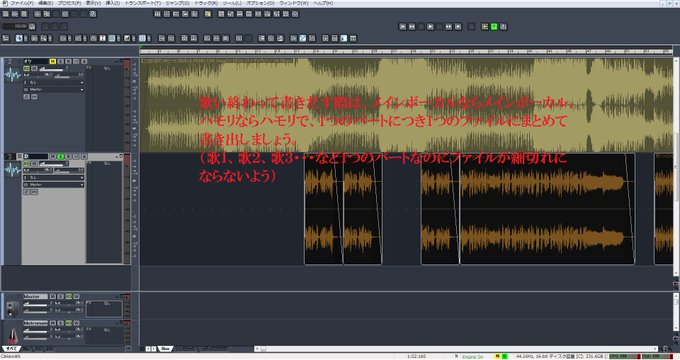Click the tempo display field
This screenshot has height=360, width=680.
pos(15,26)
